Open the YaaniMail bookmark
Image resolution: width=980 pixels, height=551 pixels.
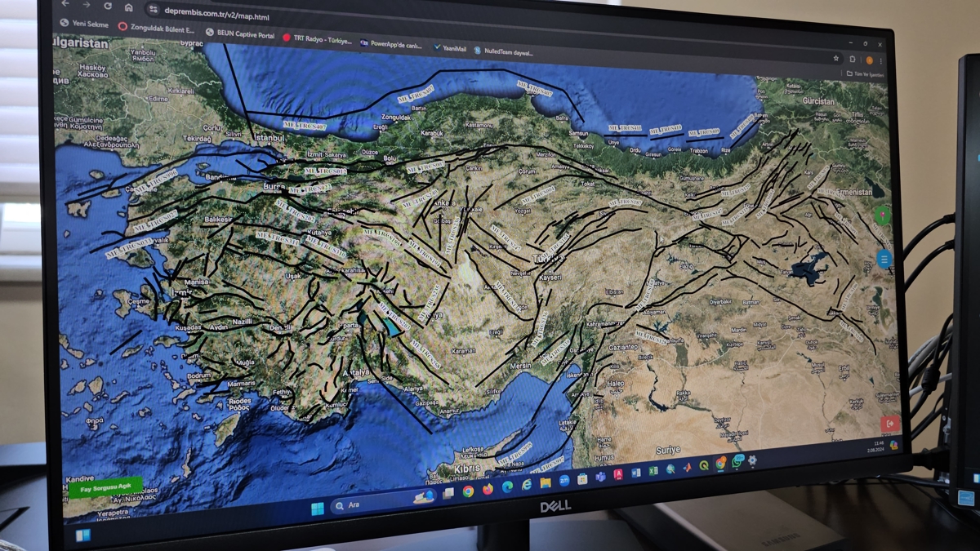pos(450,48)
